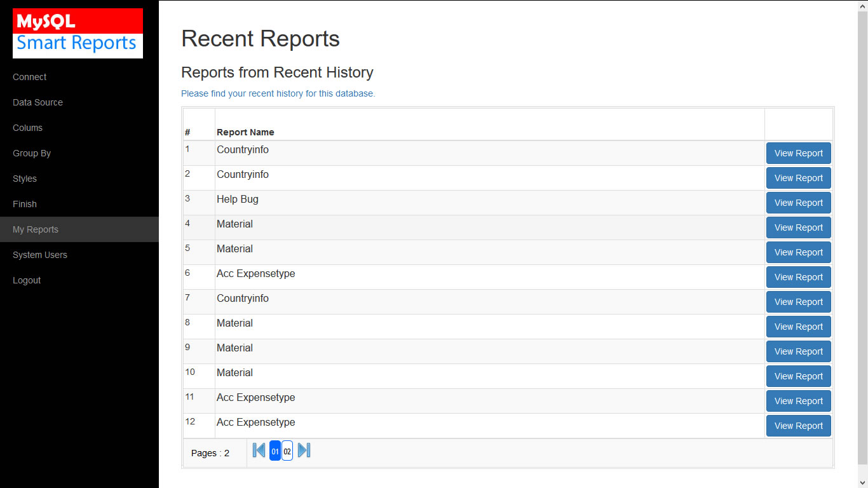View Report for row 12 Acc Expensetype
This screenshot has width=868, height=488.
798,426
